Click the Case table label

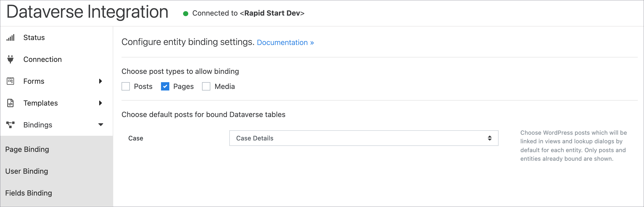click(x=136, y=138)
